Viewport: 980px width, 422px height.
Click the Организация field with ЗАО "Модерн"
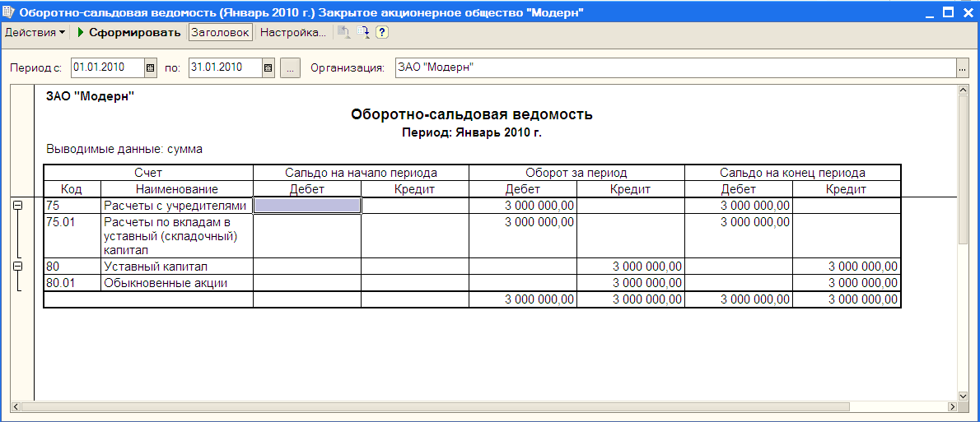pos(675,68)
